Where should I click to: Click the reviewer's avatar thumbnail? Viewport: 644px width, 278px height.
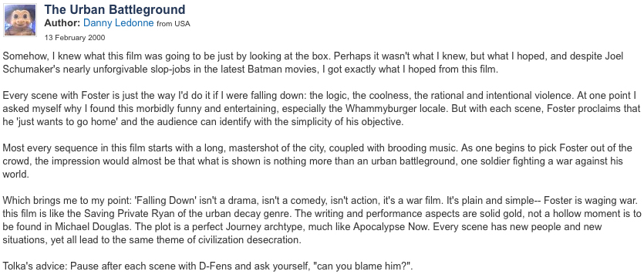20,20
